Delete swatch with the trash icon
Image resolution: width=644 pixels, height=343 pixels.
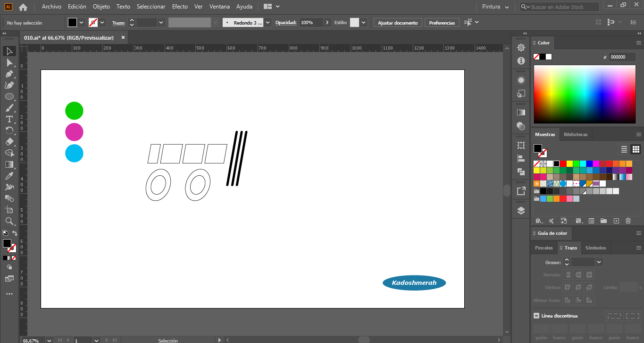[x=628, y=221]
